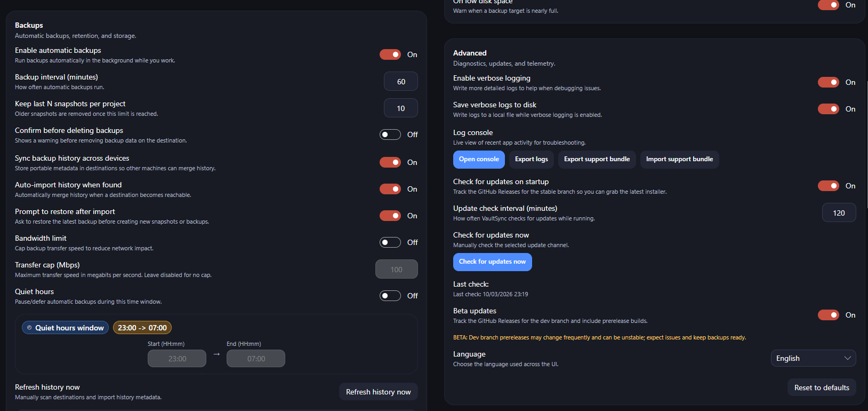
Task: Check for updates now manually
Action: coord(492,262)
